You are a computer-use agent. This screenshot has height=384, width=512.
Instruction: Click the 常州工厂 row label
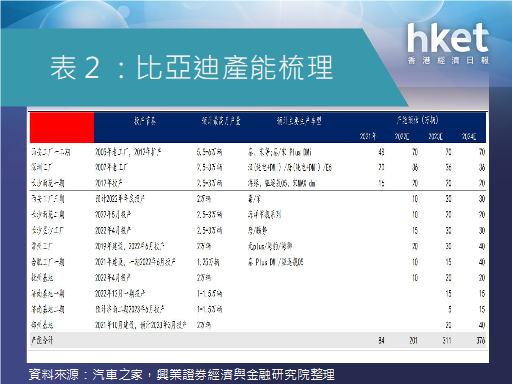42,246
